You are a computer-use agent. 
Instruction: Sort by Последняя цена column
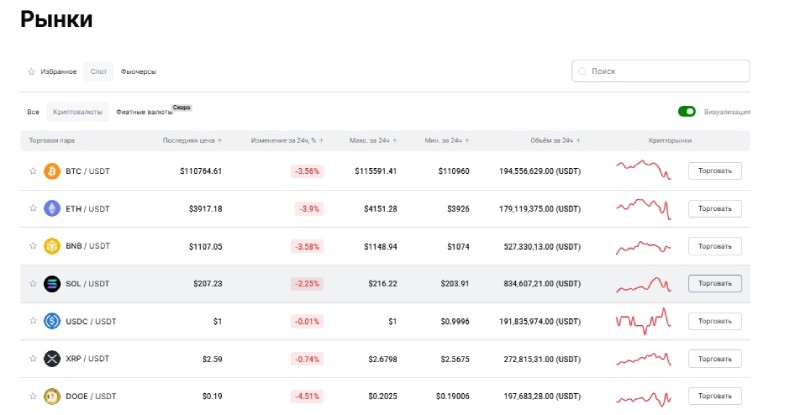pyautogui.click(x=192, y=140)
